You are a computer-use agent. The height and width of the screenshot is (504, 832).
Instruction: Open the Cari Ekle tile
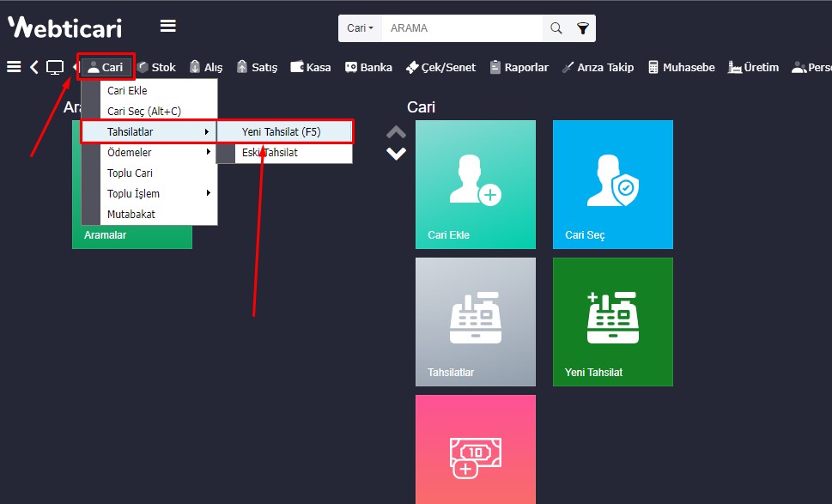476,185
